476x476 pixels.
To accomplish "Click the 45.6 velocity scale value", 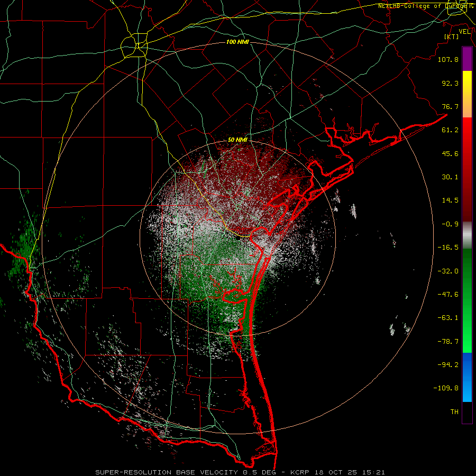I will (450, 153).
